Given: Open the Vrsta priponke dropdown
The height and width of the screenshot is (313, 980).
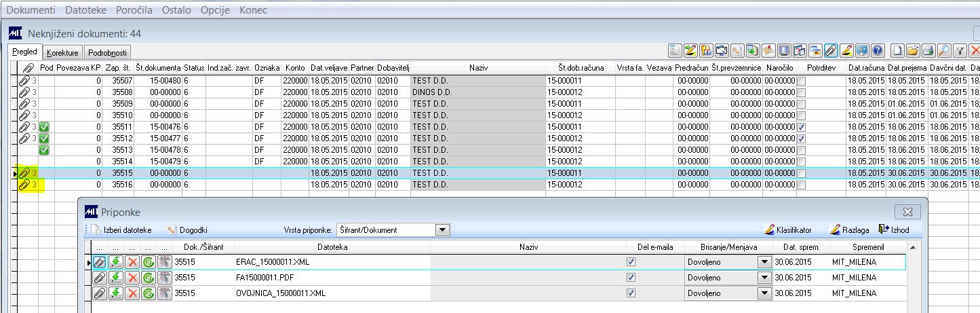Looking at the screenshot, I should [443, 229].
